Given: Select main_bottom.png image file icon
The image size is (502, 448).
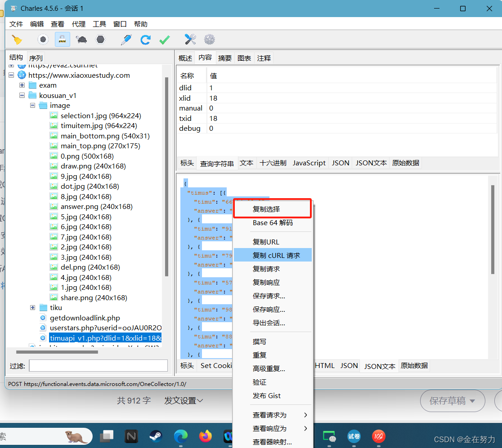Looking at the screenshot, I should coord(54,136).
